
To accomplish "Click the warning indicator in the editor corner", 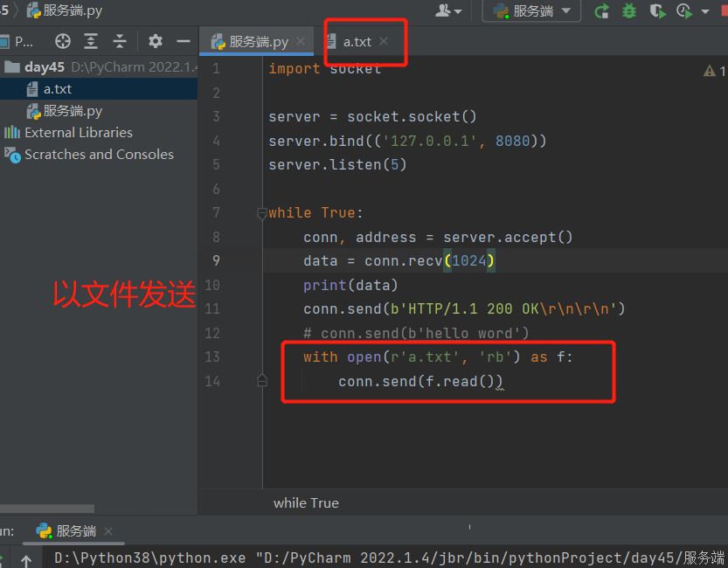I will click(714, 71).
